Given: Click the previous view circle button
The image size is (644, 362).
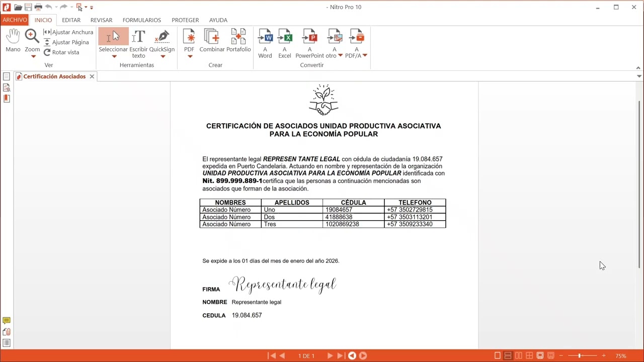Looking at the screenshot, I should pos(352,355).
